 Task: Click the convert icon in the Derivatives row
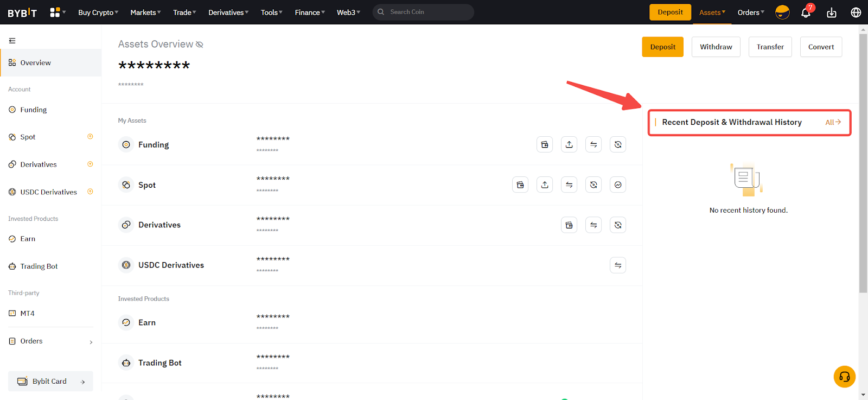(x=618, y=225)
